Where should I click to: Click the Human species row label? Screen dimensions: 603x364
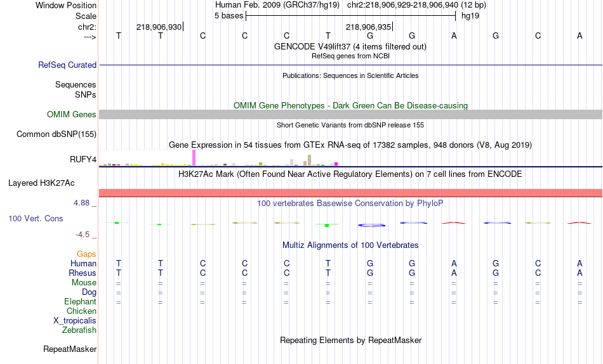[x=83, y=263]
